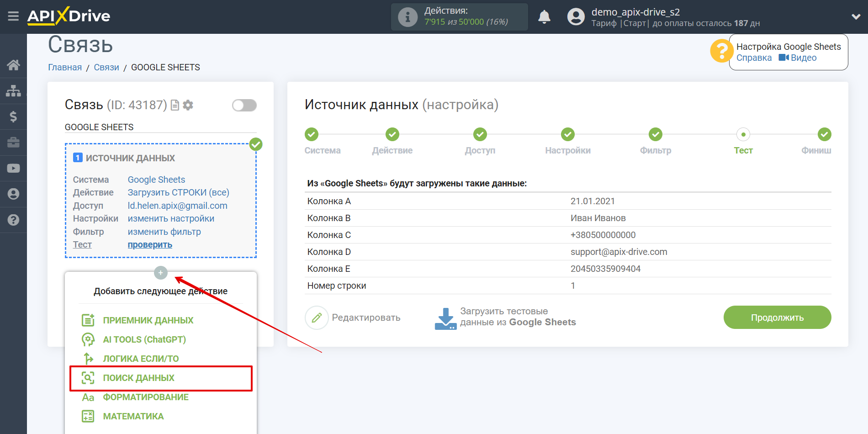868x434 pixels.
Task: Click the value Иван Иванов
Action: 598,218
